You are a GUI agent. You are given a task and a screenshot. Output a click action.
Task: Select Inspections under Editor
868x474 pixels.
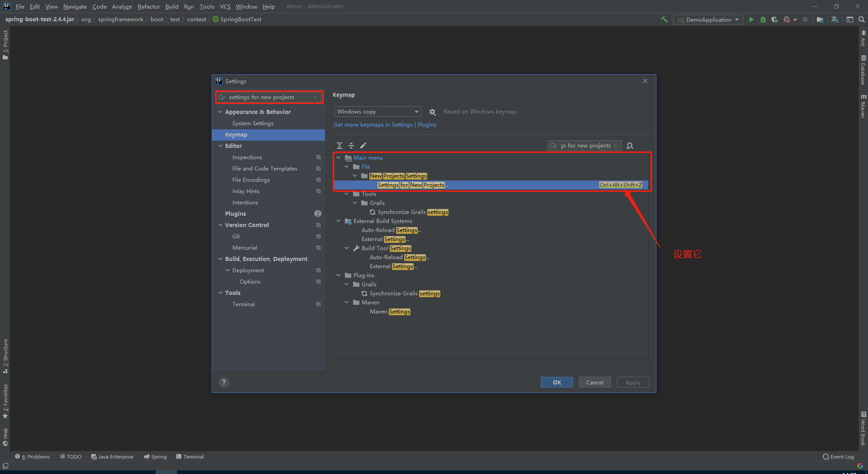coord(247,157)
